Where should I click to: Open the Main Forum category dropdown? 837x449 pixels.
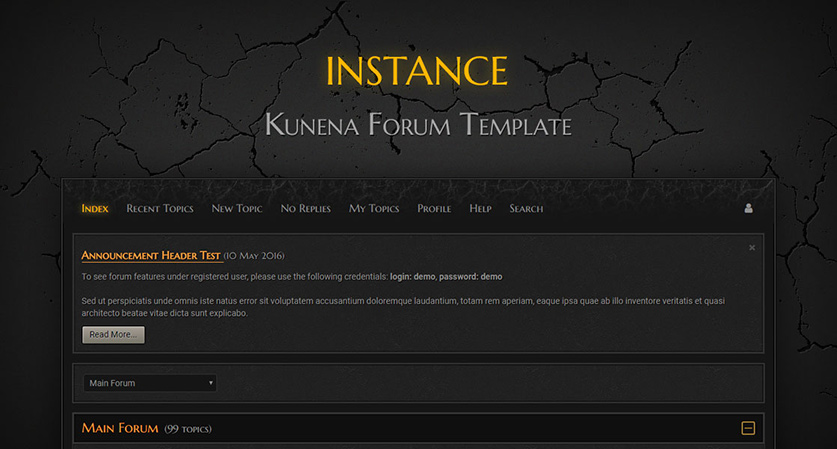coord(150,383)
